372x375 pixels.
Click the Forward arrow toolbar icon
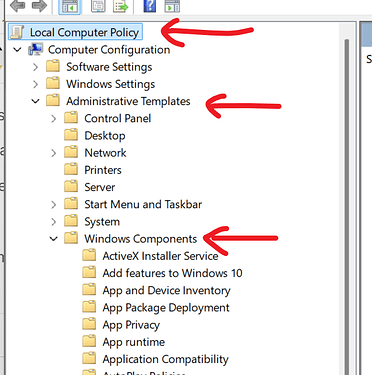(39, 6)
